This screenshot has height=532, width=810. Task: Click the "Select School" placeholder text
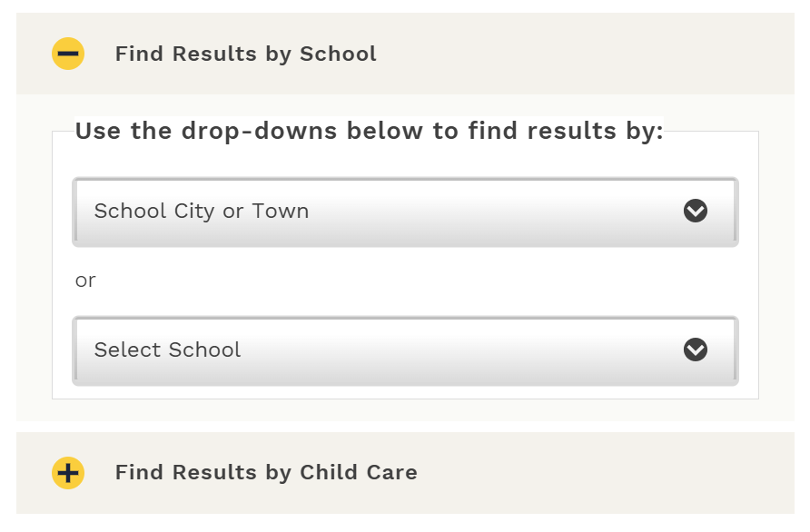tap(168, 350)
